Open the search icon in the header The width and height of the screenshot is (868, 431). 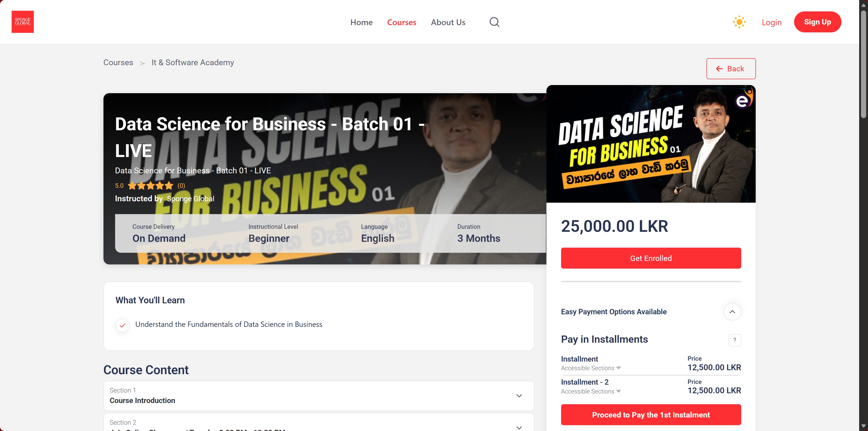494,22
